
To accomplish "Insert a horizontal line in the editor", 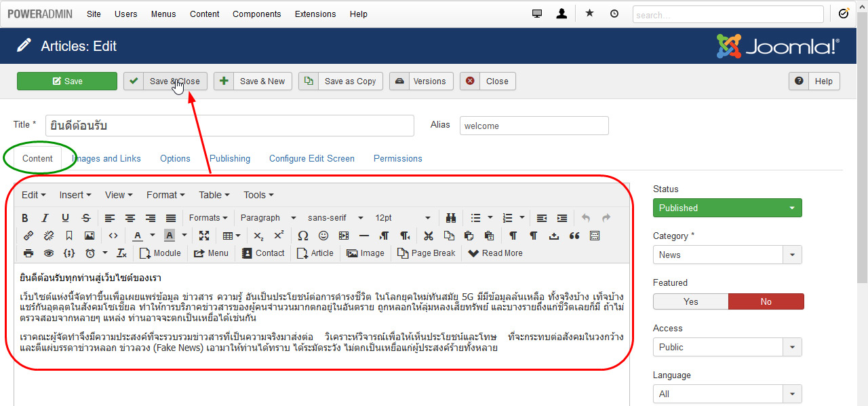I will point(363,236).
